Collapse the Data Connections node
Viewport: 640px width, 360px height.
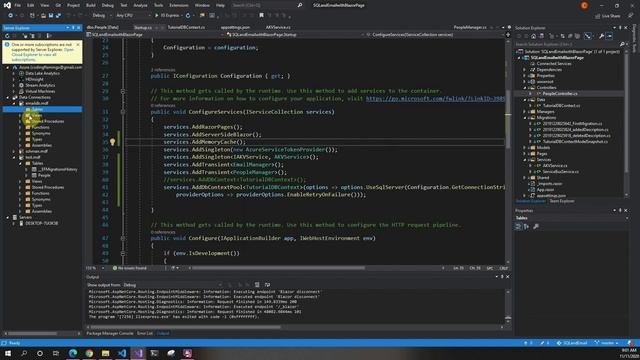[x=8, y=98]
